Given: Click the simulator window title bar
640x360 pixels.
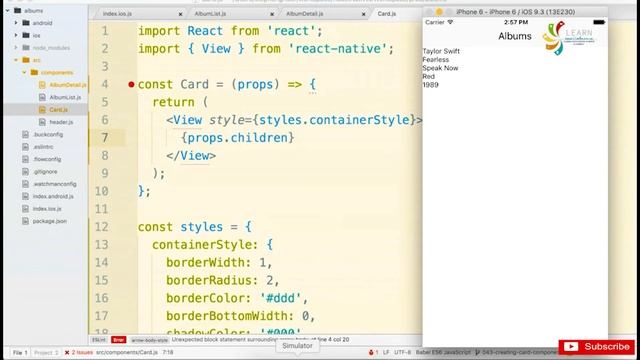Looking at the screenshot, I should 515,12.
